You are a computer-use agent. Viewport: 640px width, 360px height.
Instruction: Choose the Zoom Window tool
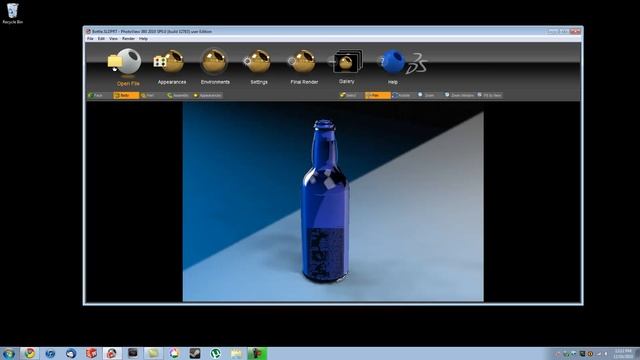[x=459, y=96]
